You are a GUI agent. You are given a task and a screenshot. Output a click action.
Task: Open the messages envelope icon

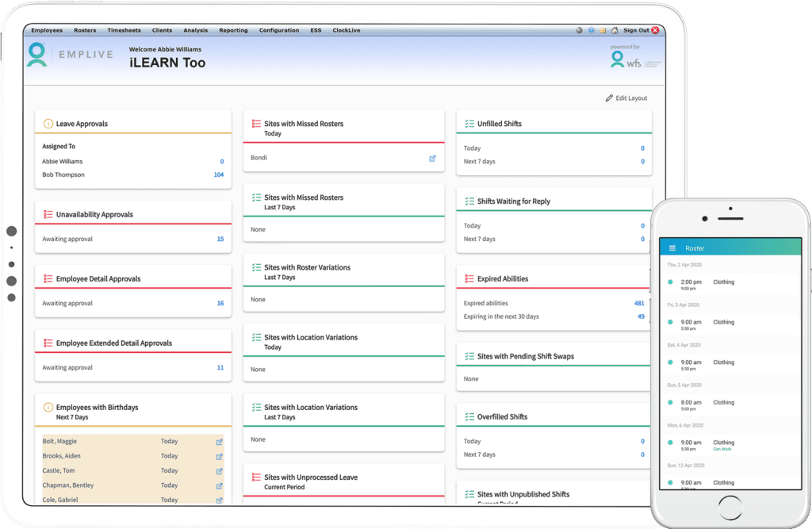[x=603, y=31]
